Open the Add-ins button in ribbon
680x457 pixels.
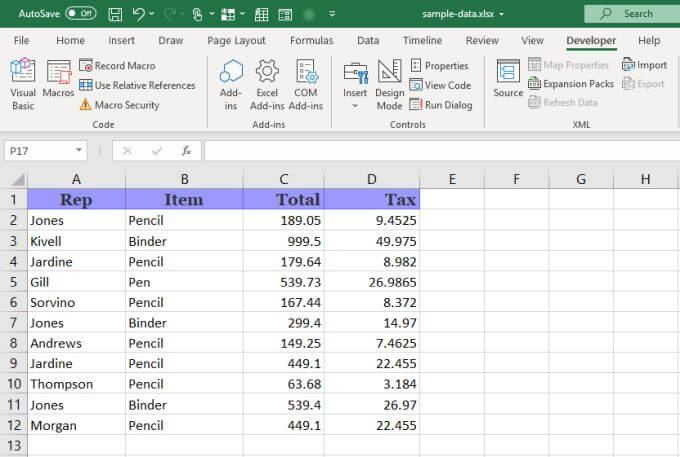[x=231, y=84]
